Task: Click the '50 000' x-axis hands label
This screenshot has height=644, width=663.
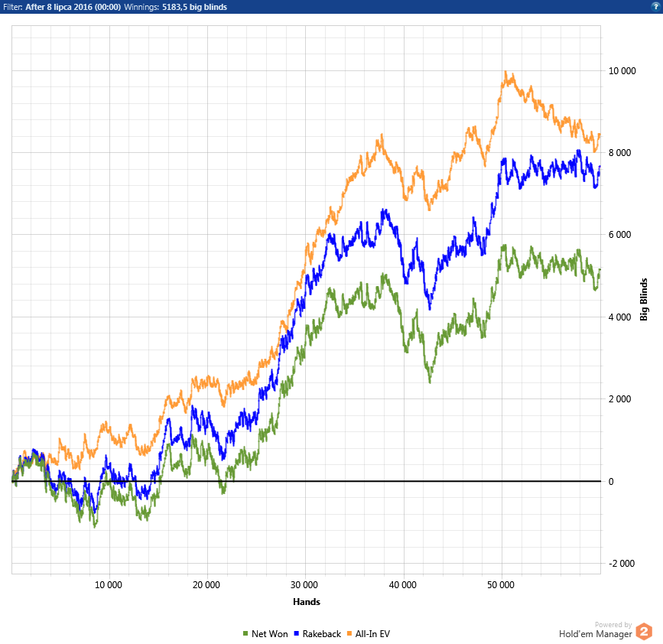Action: (x=501, y=585)
